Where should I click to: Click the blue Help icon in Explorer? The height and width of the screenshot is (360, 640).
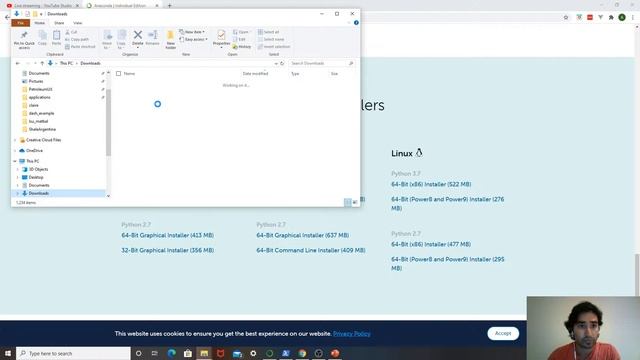tap(356, 23)
